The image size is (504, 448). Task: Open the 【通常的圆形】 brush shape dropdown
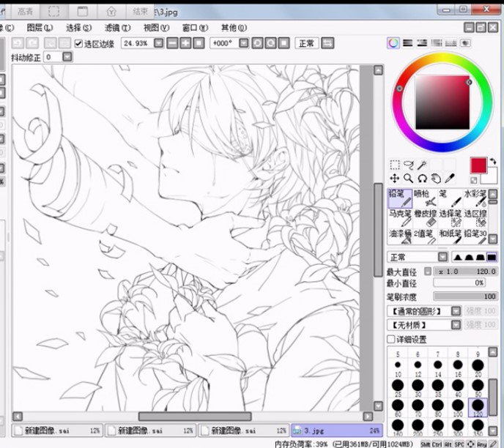click(456, 311)
